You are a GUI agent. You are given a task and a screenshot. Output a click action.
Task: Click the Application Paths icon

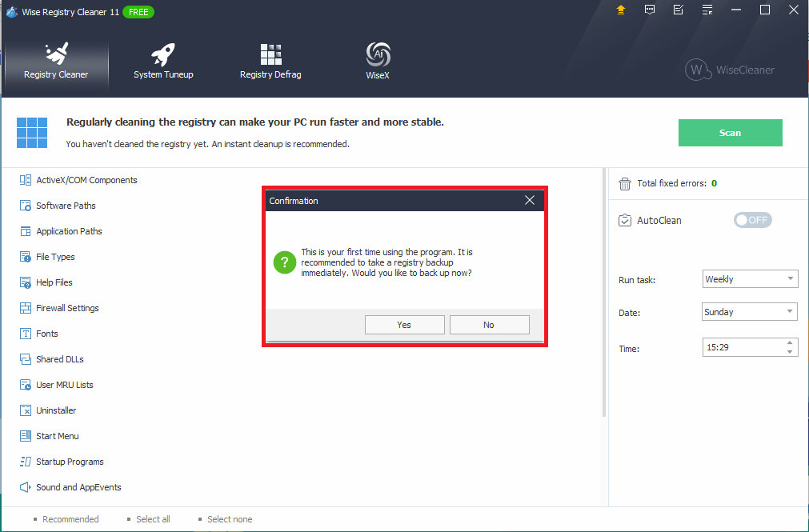(26, 231)
